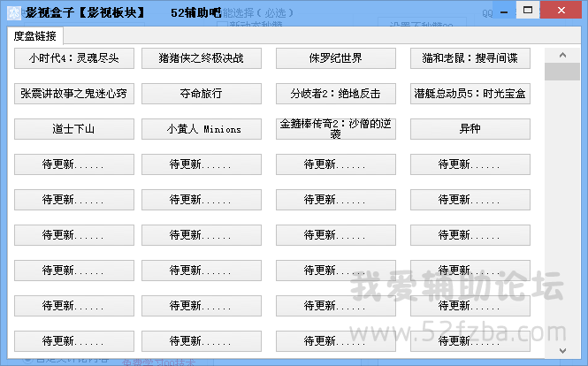Click the vertical scrollbar thumb

[x=555, y=72]
